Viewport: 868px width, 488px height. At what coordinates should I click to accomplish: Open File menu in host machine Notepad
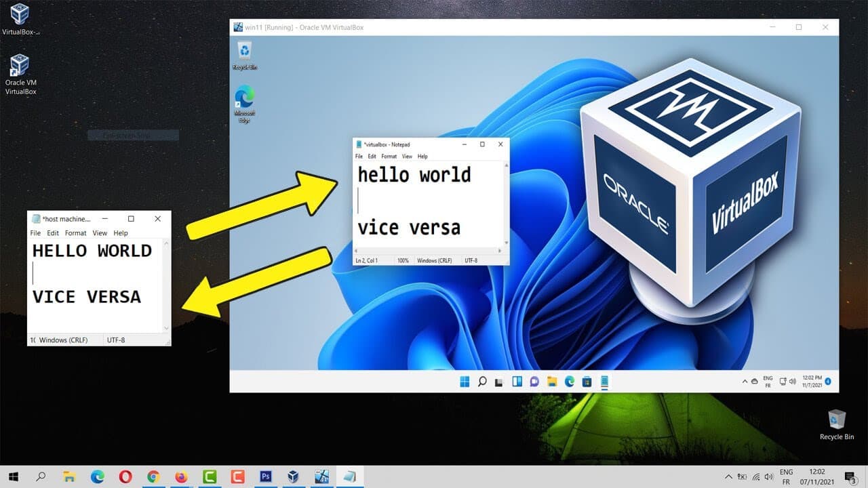35,233
